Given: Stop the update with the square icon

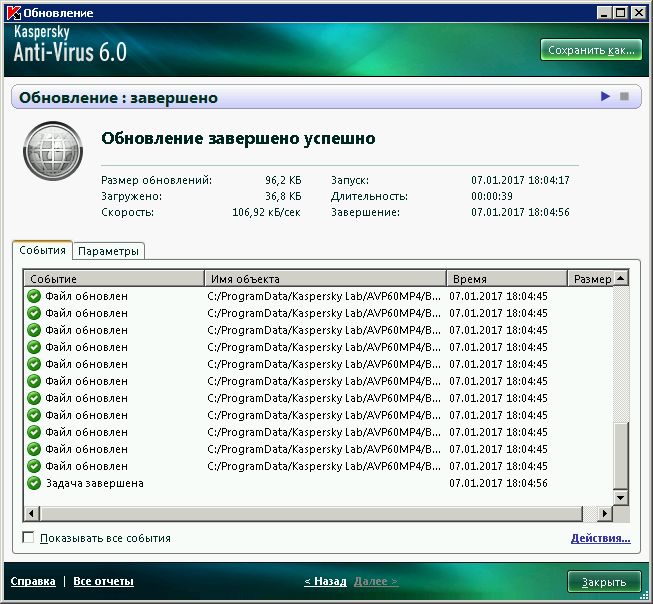Looking at the screenshot, I should (x=624, y=97).
